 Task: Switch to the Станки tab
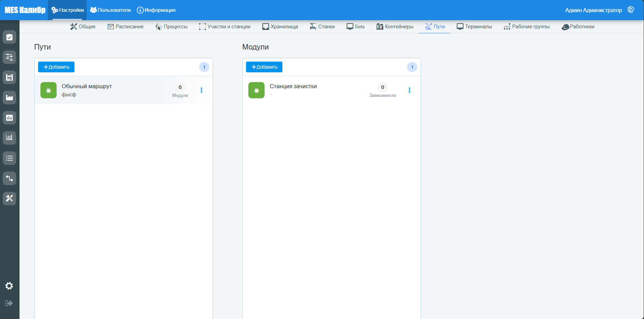click(322, 27)
